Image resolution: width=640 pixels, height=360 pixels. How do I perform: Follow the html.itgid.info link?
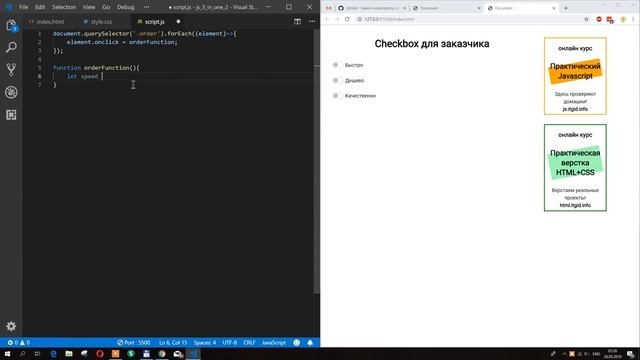click(x=575, y=205)
